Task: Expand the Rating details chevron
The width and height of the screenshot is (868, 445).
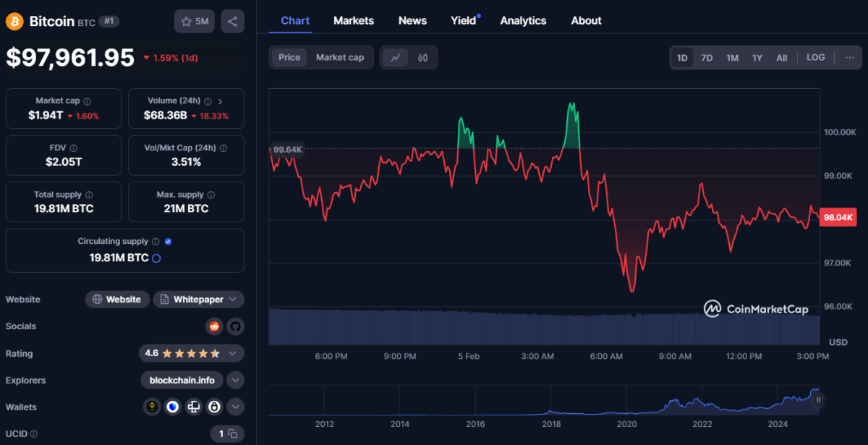Action: 232,354
